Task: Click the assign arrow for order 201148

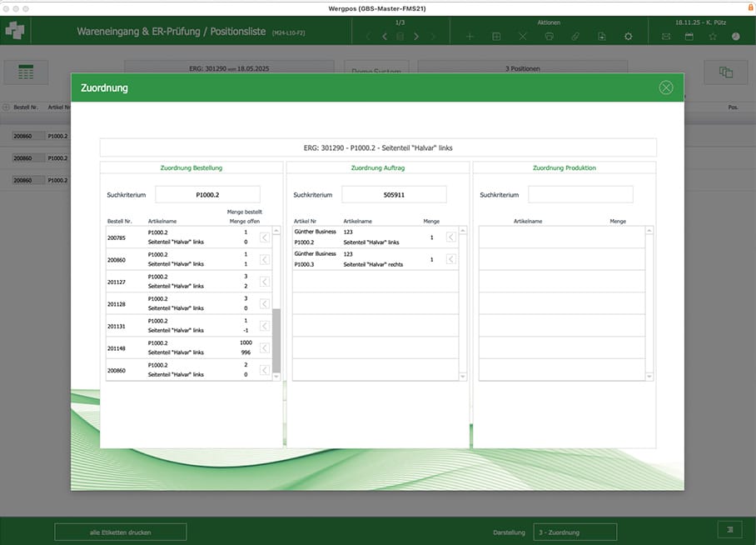Action: (x=265, y=348)
